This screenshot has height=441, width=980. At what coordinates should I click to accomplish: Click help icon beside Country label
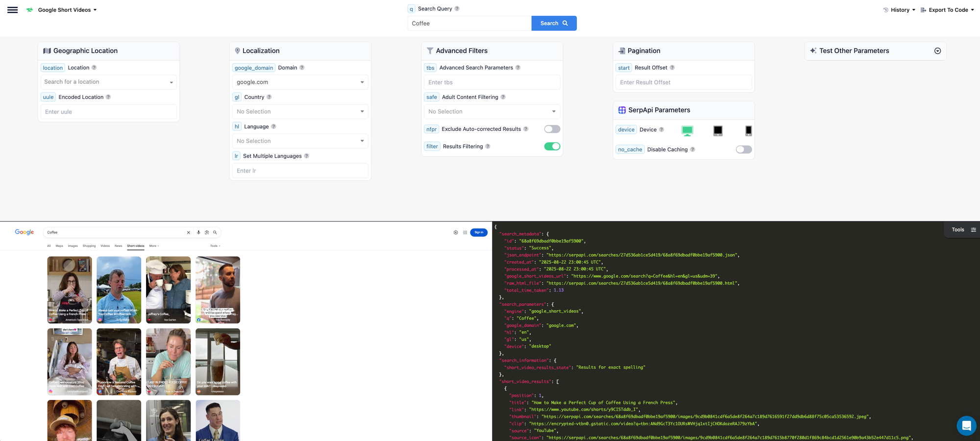tap(269, 97)
